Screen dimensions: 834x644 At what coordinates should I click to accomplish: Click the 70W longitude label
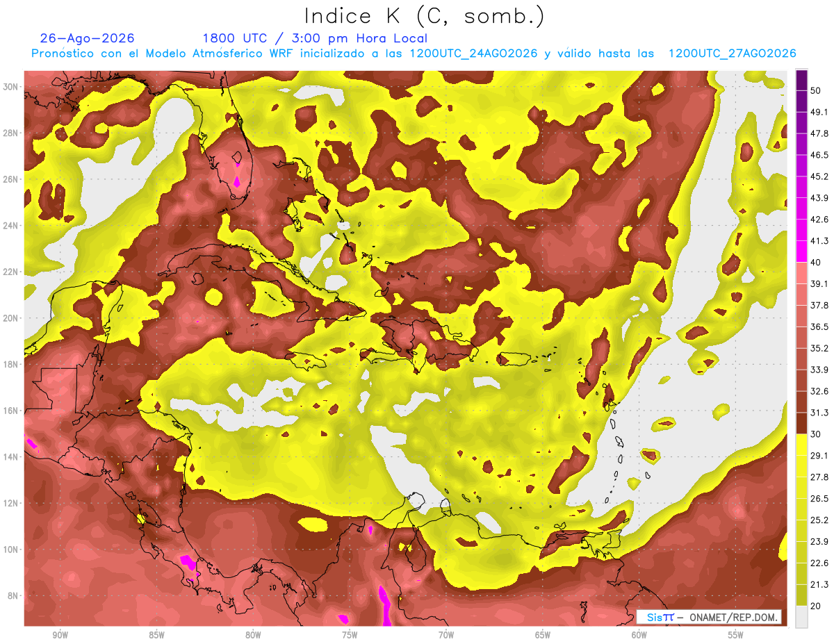point(446,636)
